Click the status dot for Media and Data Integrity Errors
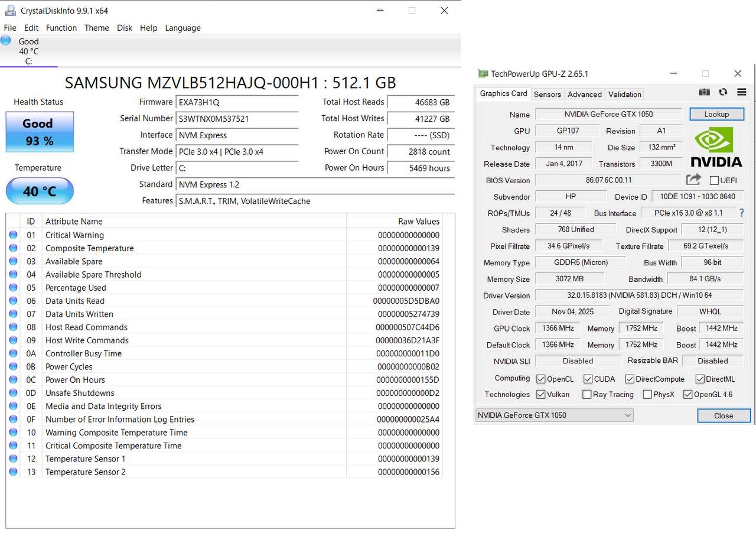 click(x=13, y=407)
